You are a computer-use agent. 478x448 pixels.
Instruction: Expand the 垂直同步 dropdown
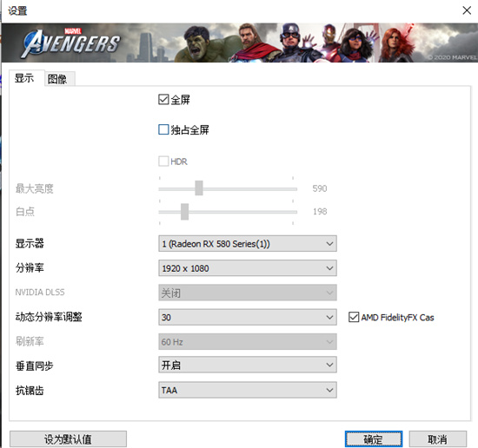point(247,365)
